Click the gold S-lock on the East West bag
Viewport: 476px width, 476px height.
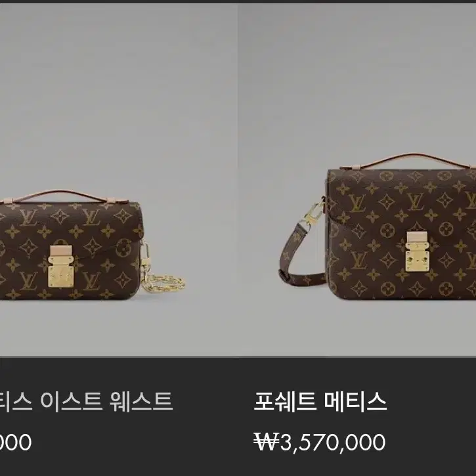point(60,267)
